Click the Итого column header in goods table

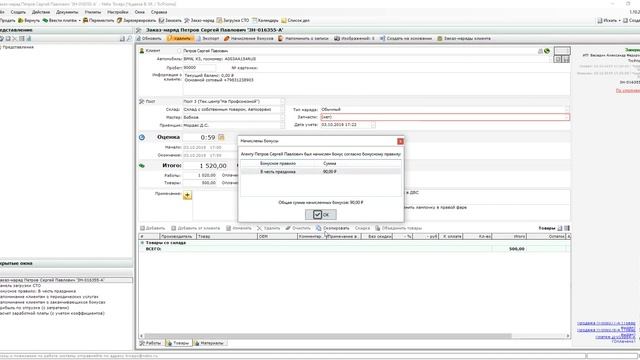pos(509,236)
